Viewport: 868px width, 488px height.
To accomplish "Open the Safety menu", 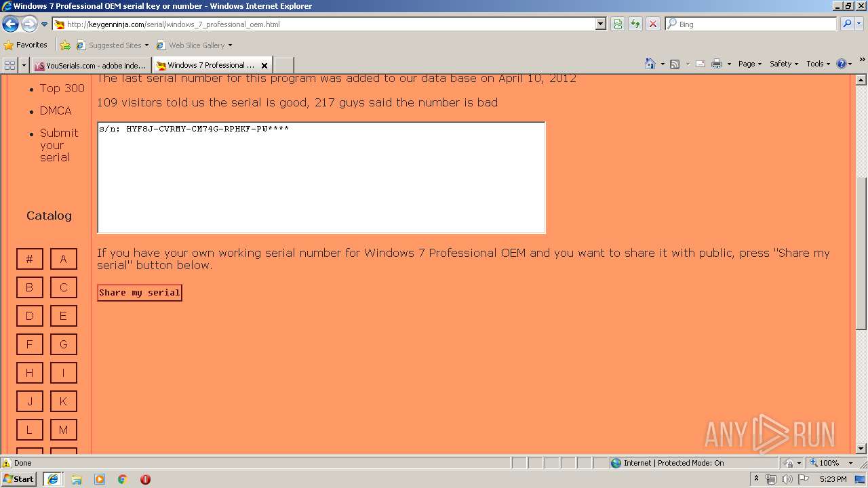I will point(783,64).
